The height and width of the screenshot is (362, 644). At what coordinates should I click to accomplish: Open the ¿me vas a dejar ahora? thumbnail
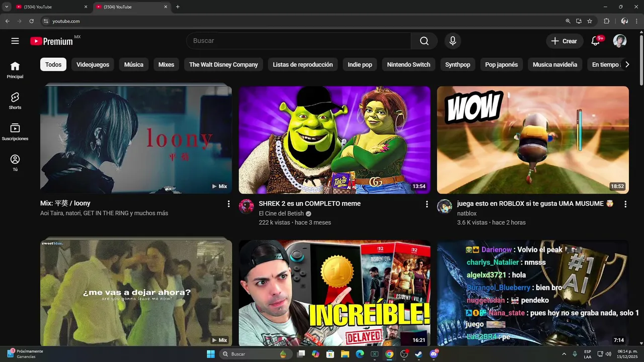coord(136,293)
